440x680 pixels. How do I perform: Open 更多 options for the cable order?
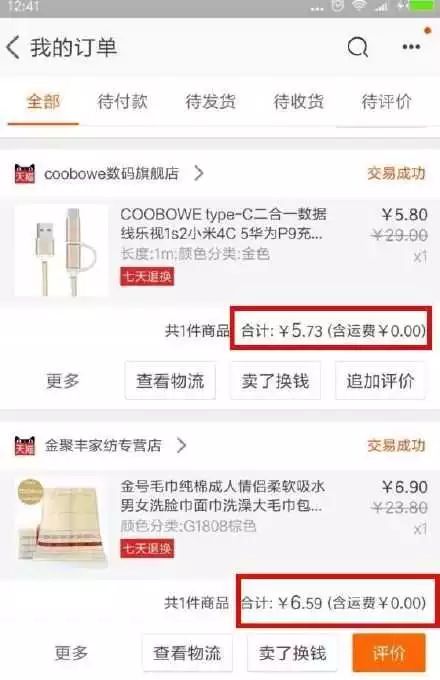coord(63,381)
